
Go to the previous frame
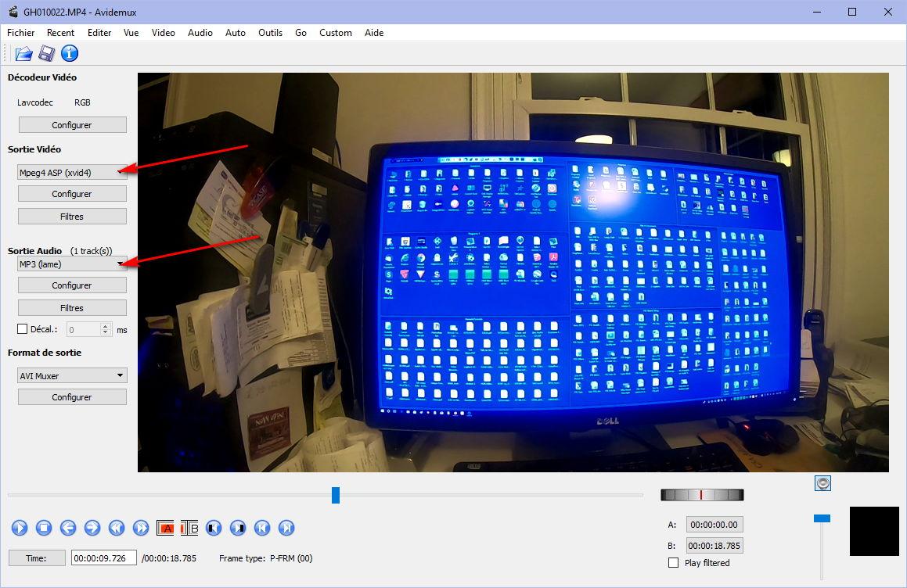[68, 528]
